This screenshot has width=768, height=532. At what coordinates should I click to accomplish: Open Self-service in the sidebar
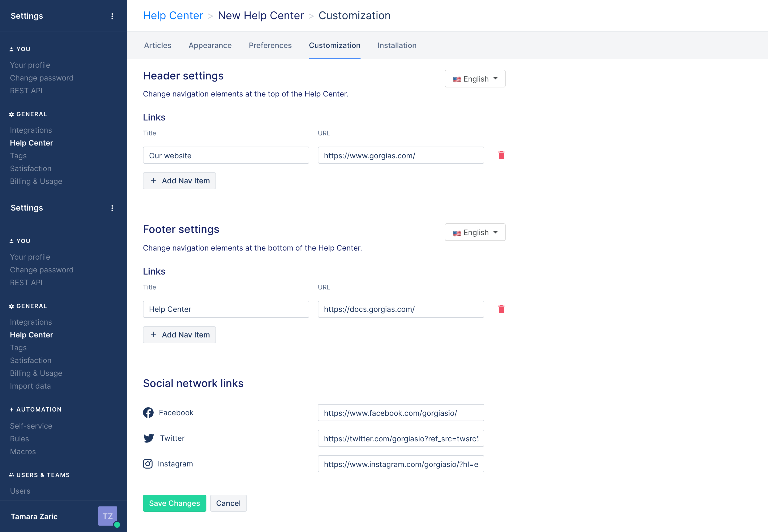[x=31, y=426]
